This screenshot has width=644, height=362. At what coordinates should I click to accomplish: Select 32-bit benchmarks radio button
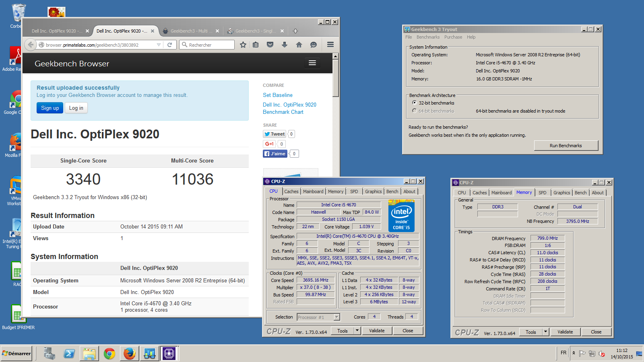point(414,103)
